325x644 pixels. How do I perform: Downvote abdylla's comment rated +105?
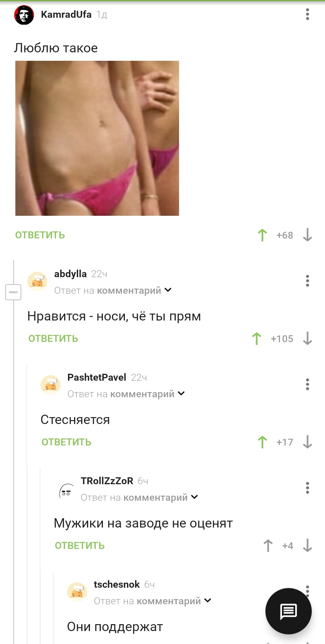pos(307,339)
